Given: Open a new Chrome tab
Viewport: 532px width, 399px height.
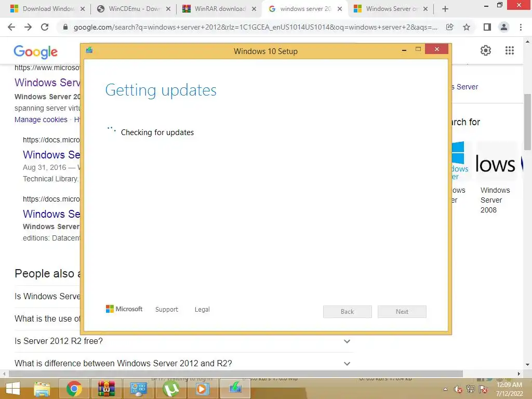Looking at the screenshot, I should tap(445, 9).
